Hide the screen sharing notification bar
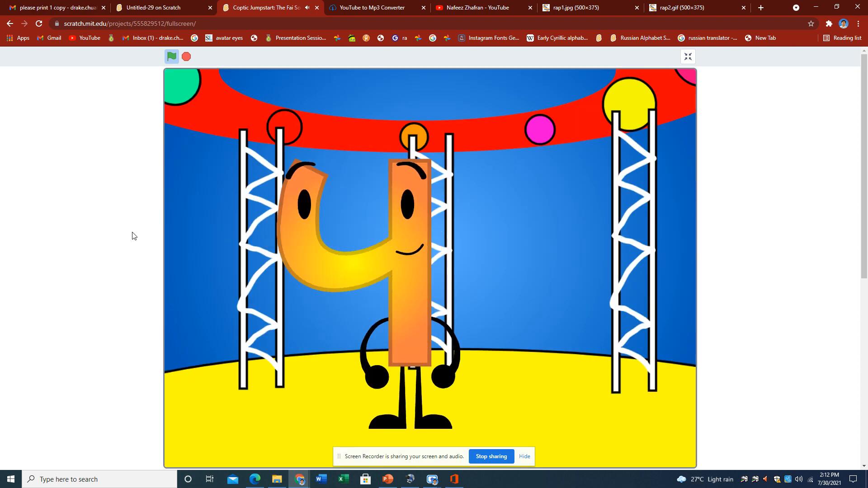The width and height of the screenshot is (868, 488). point(524,456)
